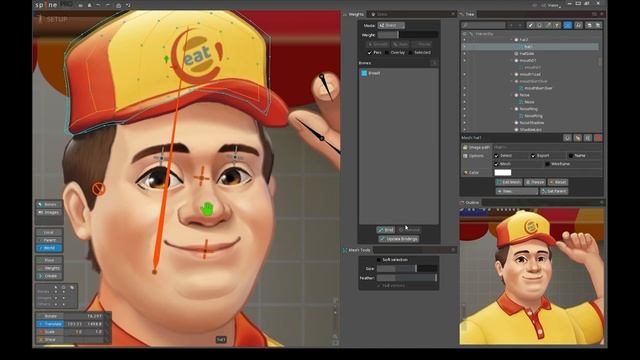
Task: Toggle the Pies checkbox in Weights
Action: point(369,53)
